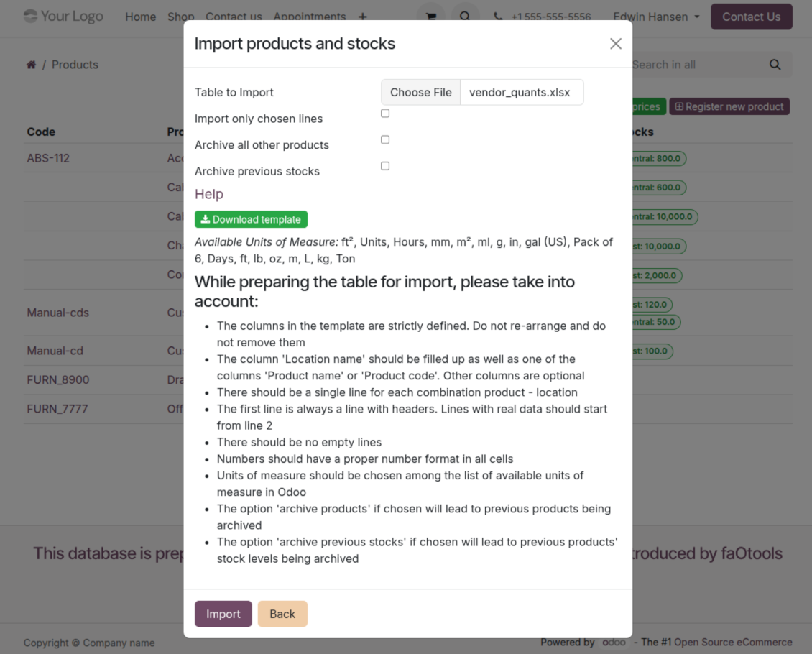812x654 pixels.
Task: Go to the Appointments menu
Action: (309, 17)
